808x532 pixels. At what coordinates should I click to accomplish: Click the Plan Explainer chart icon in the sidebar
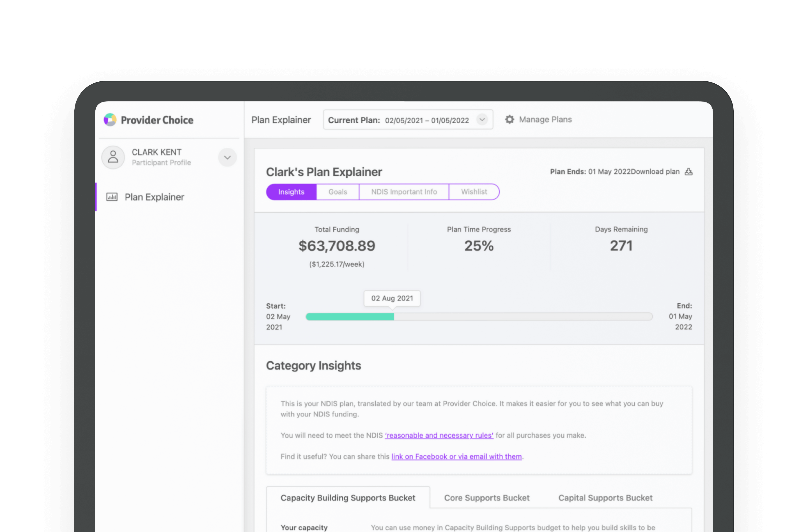tap(112, 197)
